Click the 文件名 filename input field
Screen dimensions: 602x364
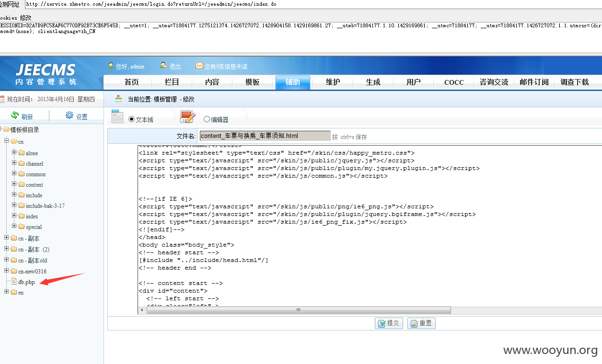[x=265, y=136]
